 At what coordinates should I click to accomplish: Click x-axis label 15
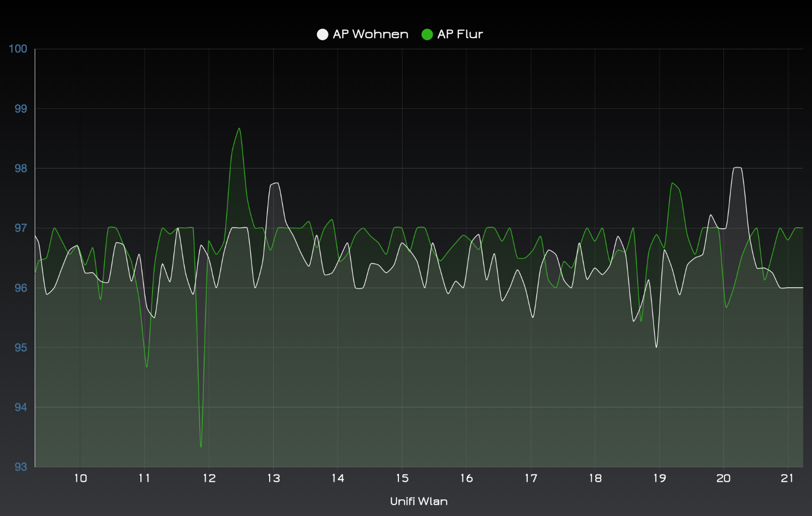[x=402, y=478]
